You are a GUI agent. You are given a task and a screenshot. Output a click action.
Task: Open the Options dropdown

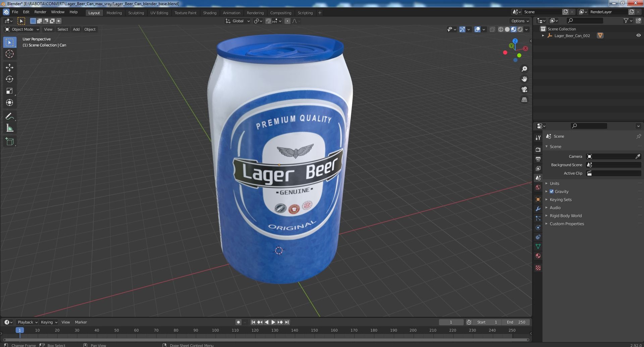pos(520,21)
